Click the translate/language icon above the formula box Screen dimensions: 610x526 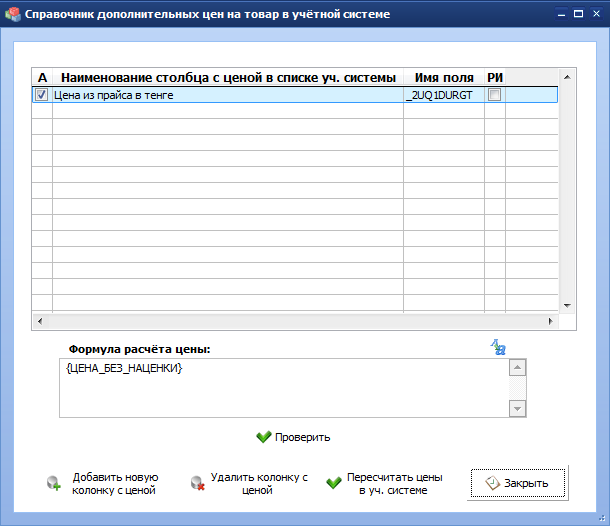[498, 347]
